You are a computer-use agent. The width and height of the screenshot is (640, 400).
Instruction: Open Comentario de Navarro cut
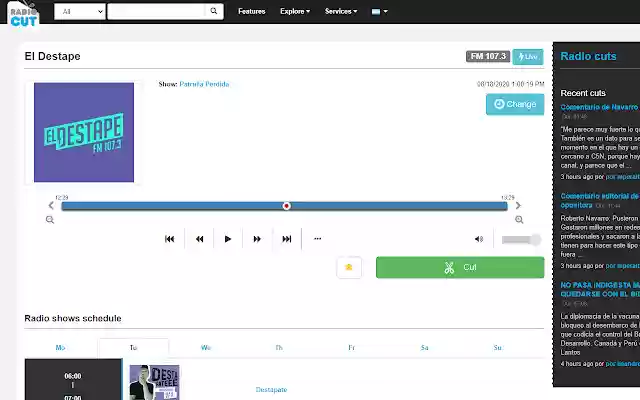(x=599, y=107)
